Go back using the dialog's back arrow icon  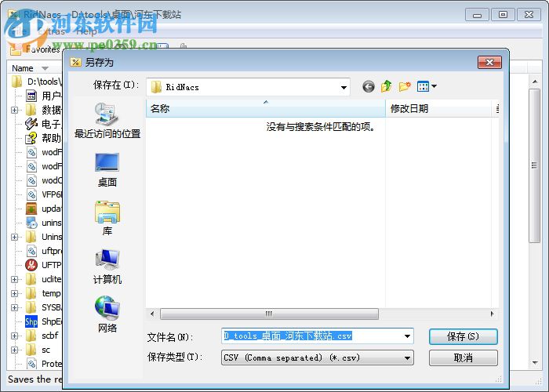tap(369, 86)
